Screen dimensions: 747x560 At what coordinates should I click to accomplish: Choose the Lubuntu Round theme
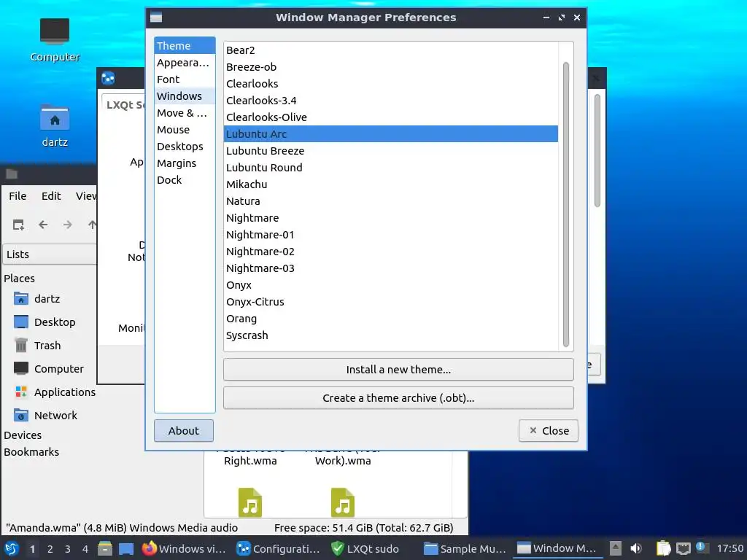[391, 167]
